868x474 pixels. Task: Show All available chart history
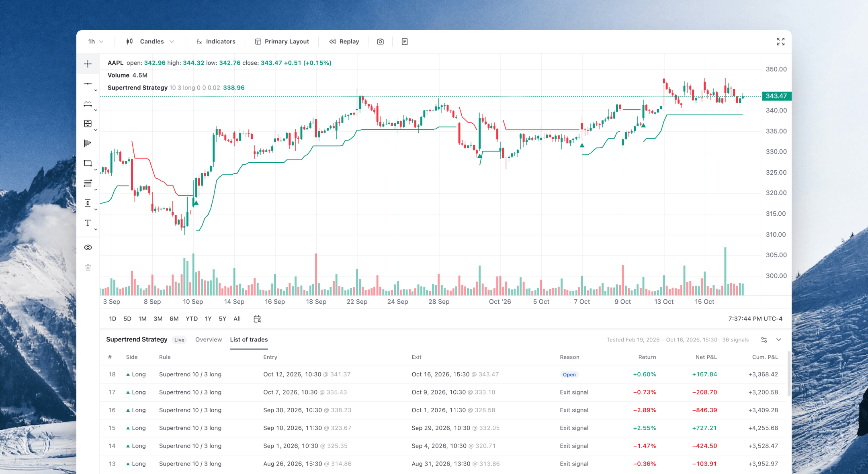tap(237, 319)
